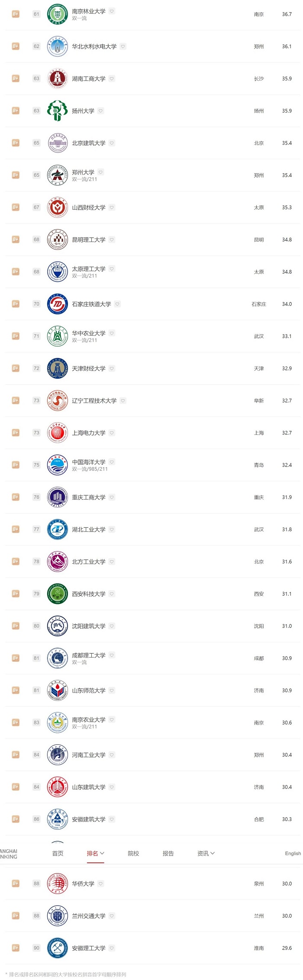Open the 院校 navigation item

[133, 853]
